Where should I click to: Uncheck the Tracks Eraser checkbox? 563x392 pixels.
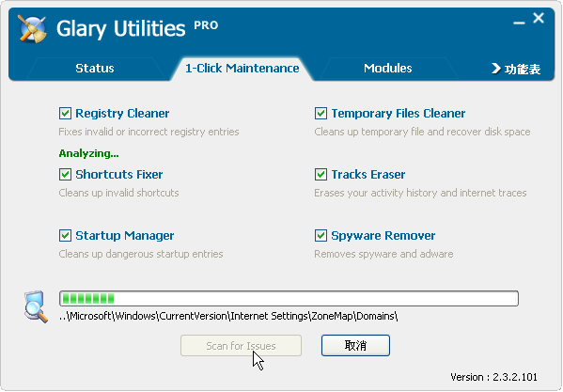tap(321, 175)
